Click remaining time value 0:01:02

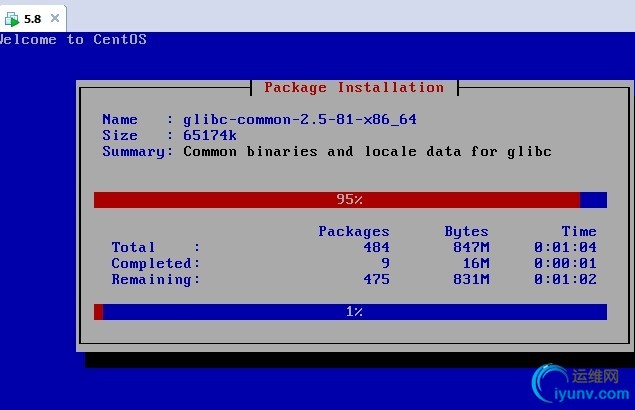[x=565, y=279]
